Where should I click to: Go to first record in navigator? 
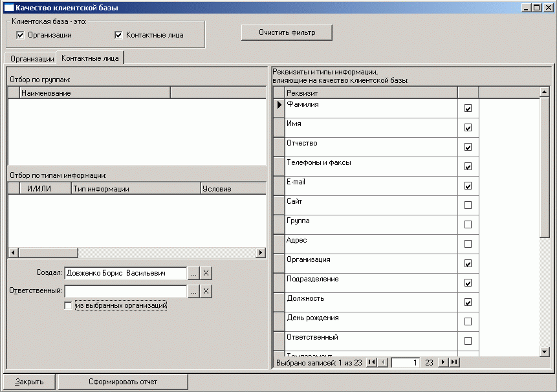pyautogui.click(x=371, y=362)
